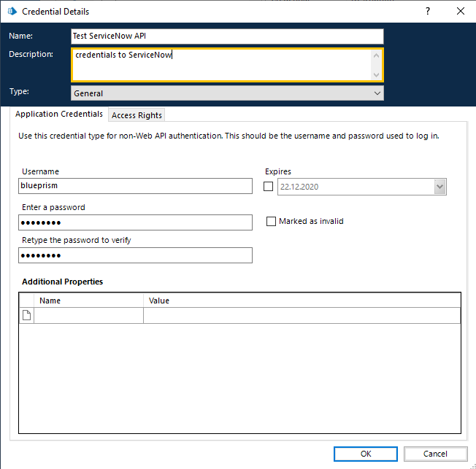Select the Application Credentials tab
The width and height of the screenshot is (476, 469).
pyautogui.click(x=59, y=115)
